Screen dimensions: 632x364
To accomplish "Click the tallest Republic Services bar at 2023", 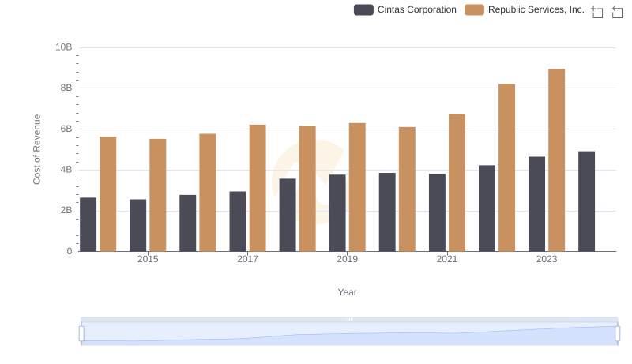I will (556, 160).
